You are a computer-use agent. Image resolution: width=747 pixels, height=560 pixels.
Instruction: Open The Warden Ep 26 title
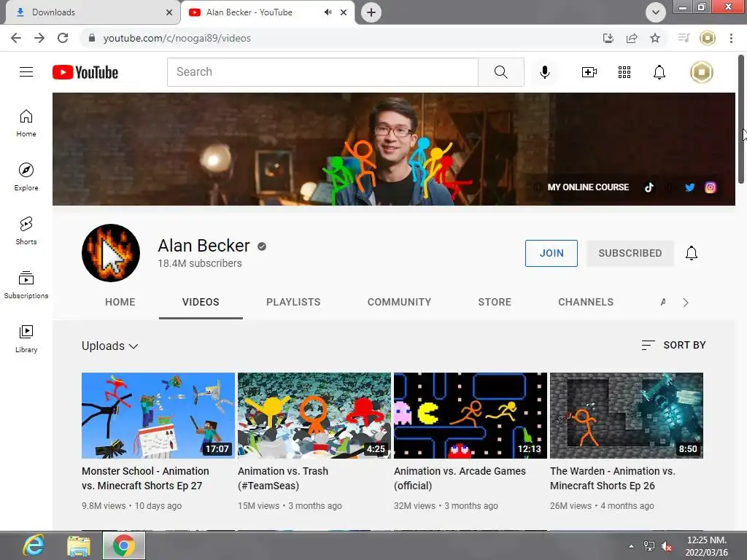click(613, 478)
